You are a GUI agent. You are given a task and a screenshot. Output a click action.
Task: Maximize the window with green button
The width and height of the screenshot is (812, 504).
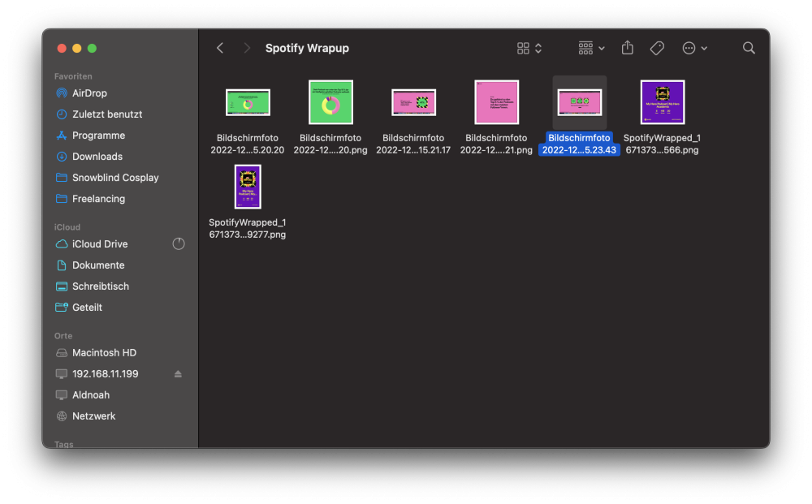click(x=93, y=49)
